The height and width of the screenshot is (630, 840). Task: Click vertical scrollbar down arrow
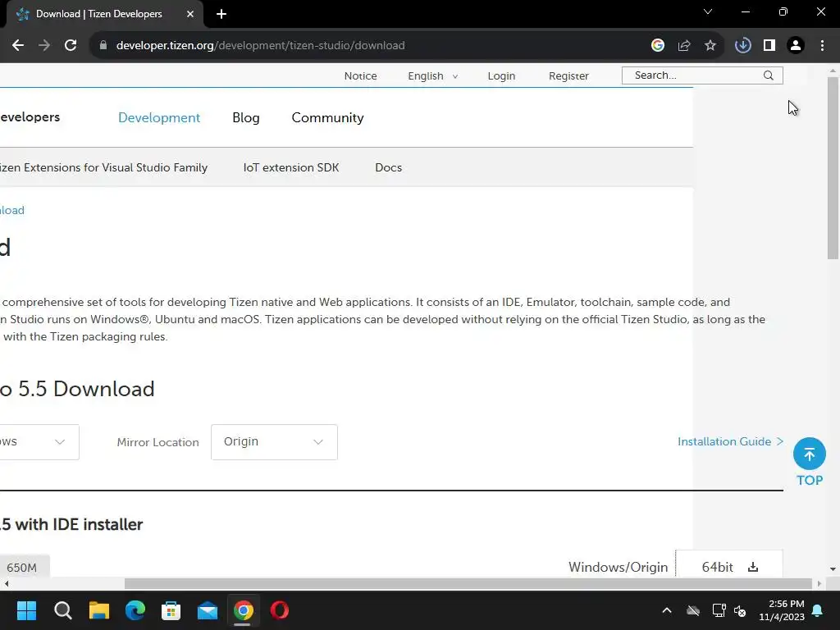833,569
